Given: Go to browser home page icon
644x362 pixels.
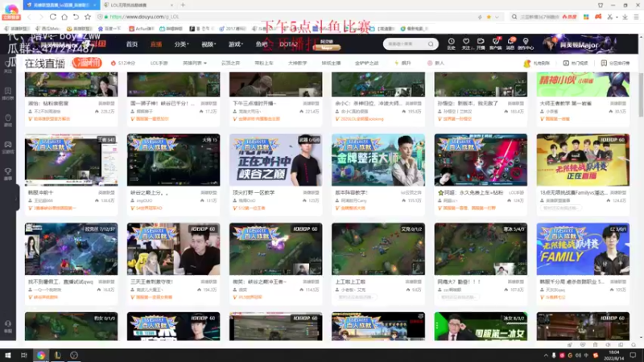Looking at the screenshot, I should coord(64,17).
